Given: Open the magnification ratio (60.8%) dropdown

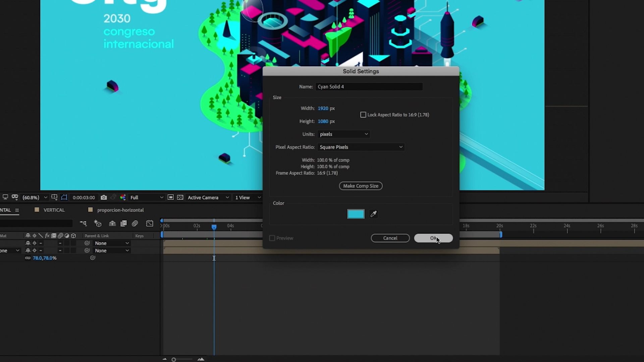Looking at the screenshot, I should pos(35,197).
